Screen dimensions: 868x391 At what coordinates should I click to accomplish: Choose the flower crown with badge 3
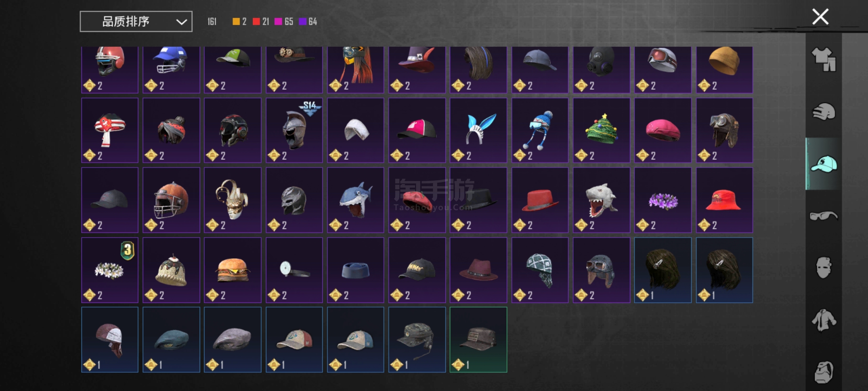[x=110, y=270]
